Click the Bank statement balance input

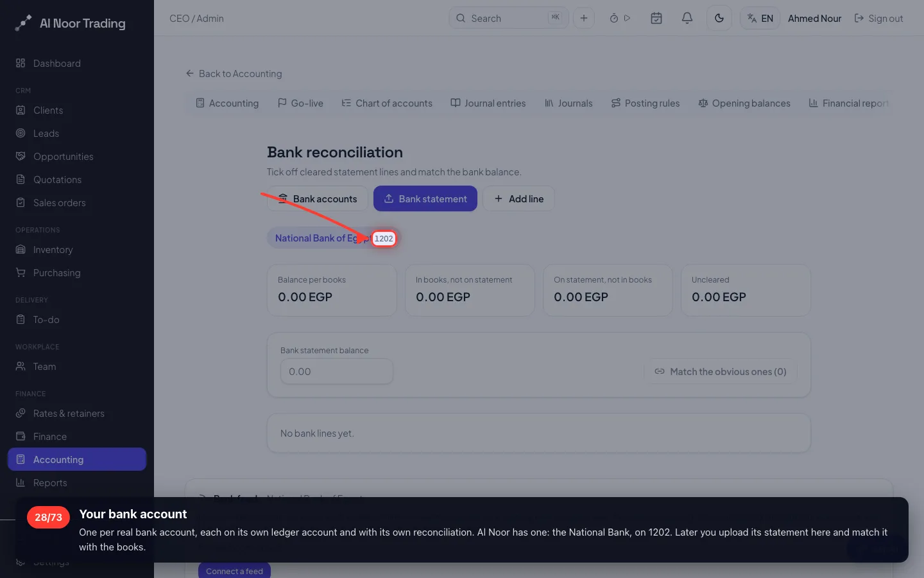(337, 371)
